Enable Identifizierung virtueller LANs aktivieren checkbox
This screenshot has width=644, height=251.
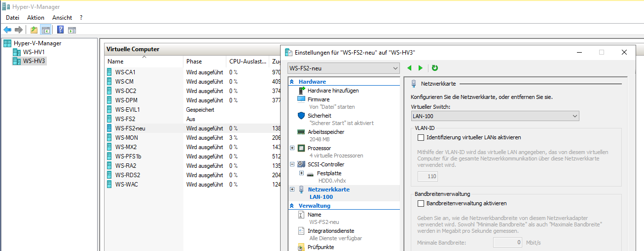(x=421, y=137)
